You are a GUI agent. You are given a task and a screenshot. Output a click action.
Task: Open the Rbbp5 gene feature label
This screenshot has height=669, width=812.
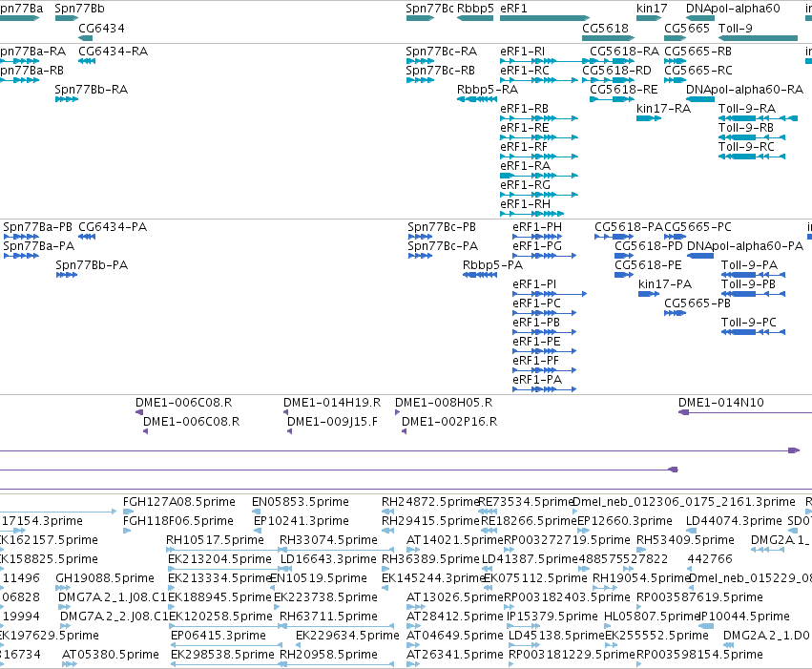[x=475, y=9]
